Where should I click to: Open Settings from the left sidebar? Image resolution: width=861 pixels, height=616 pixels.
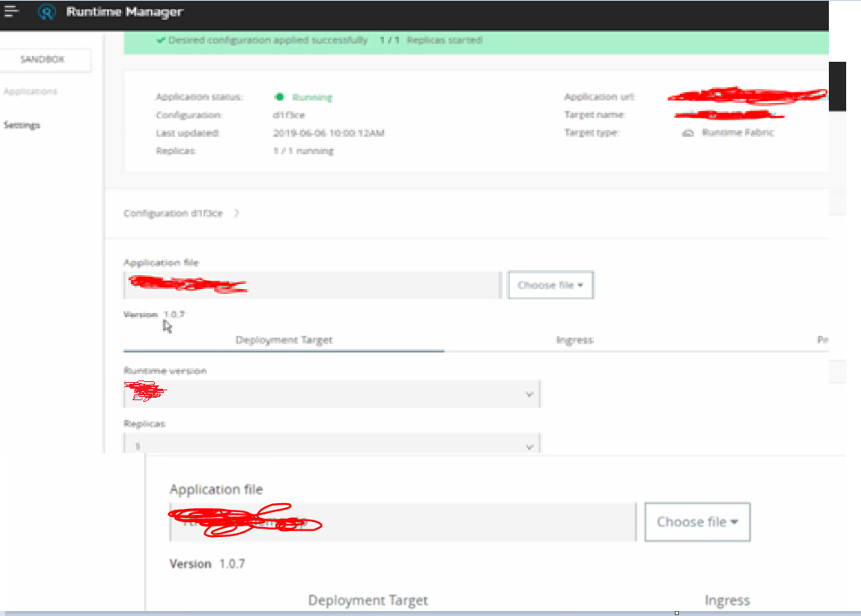pos(22,125)
